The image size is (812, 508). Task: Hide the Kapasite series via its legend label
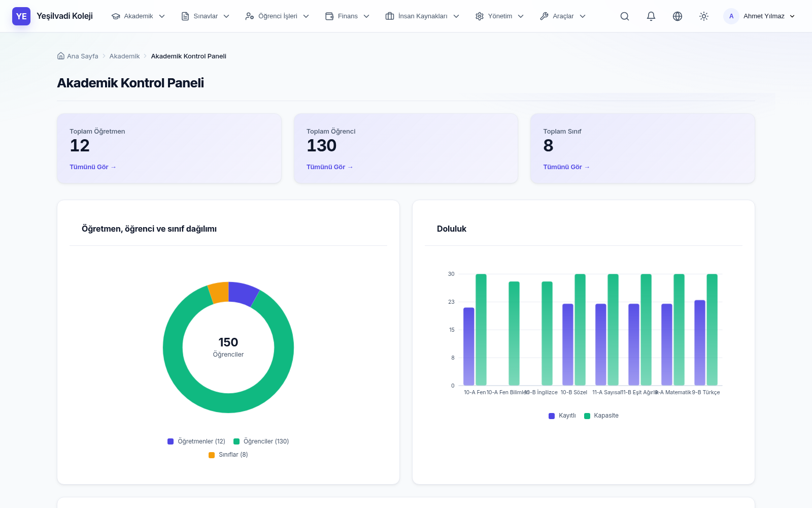coord(606,416)
